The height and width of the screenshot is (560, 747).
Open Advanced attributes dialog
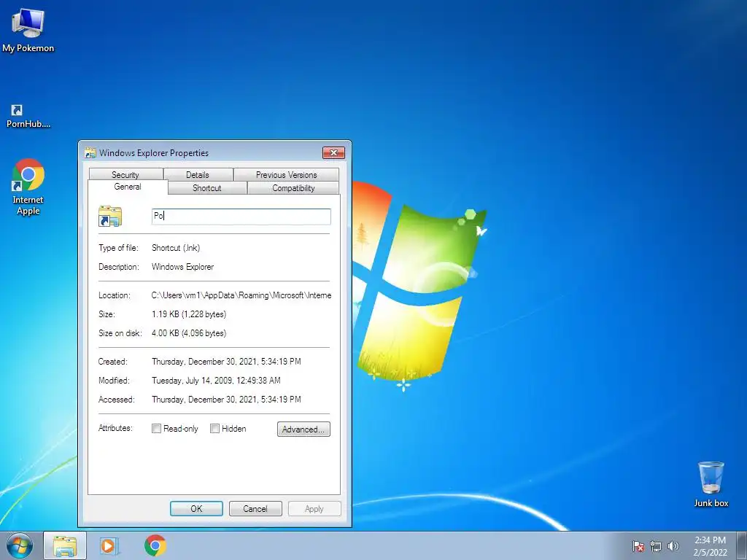[x=303, y=429]
